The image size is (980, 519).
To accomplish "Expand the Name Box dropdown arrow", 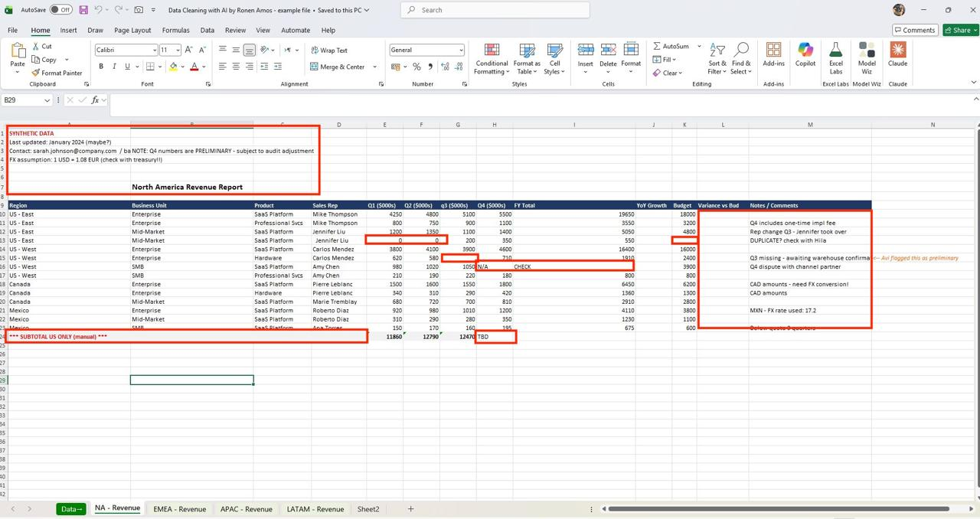I will (47, 100).
